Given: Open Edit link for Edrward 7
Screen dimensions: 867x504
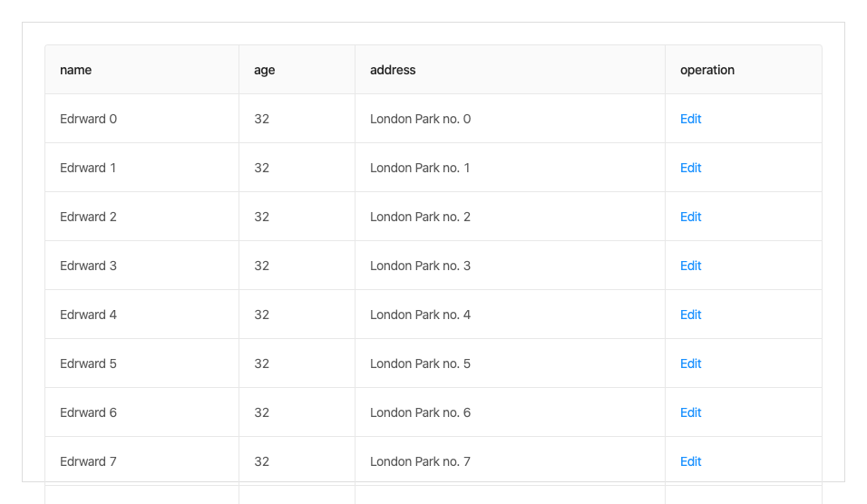Looking at the screenshot, I should [x=690, y=461].
